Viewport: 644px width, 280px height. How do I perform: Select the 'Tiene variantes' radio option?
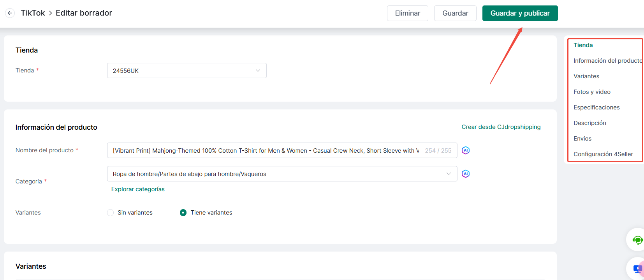pos(183,213)
